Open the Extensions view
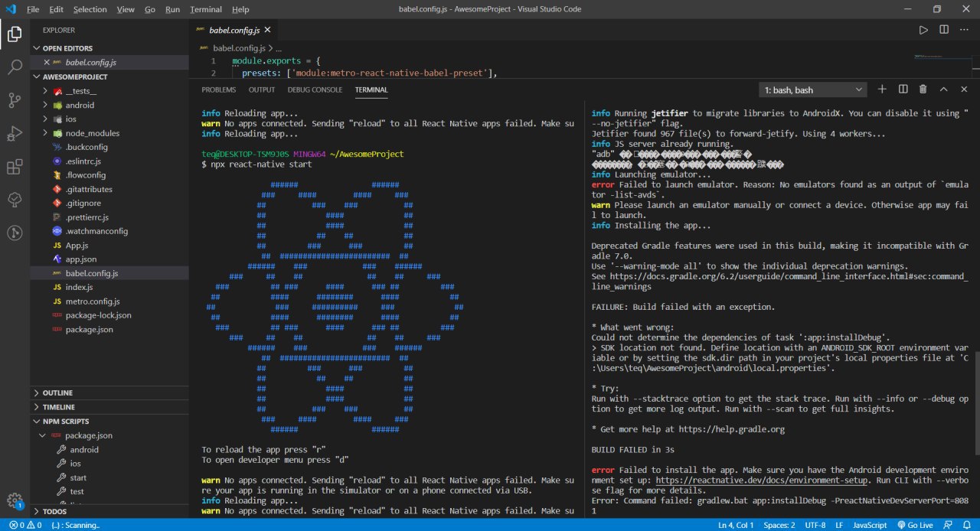The height and width of the screenshot is (531, 980). point(15,167)
